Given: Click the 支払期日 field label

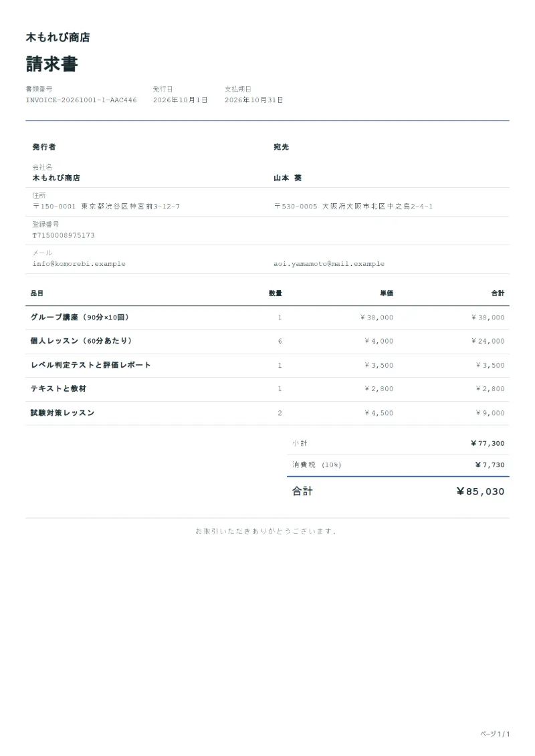Looking at the screenshot, I should pyautogui.click(x=237, y=89).
